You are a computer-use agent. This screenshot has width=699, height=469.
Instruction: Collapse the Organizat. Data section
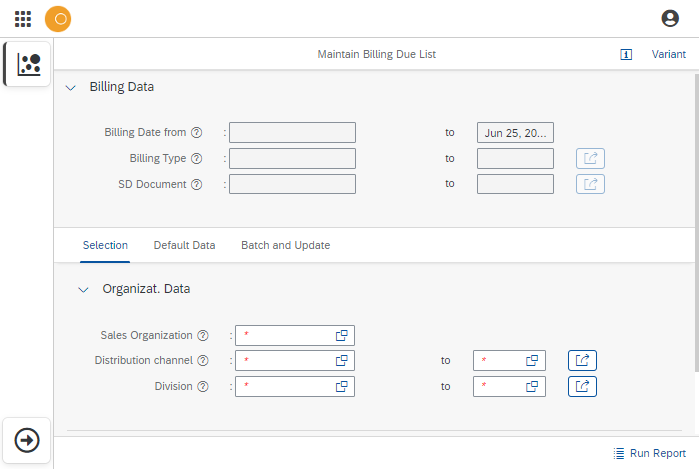click(83, 289)
